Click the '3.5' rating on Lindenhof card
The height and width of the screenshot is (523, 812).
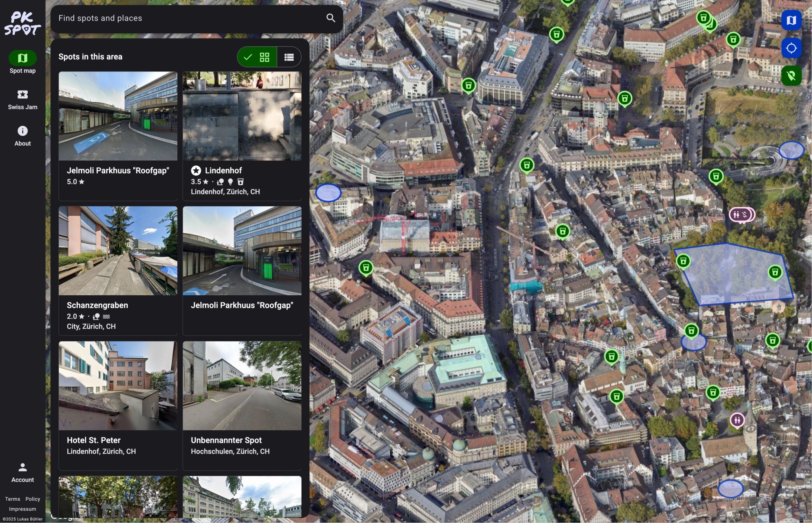point(200,182)
